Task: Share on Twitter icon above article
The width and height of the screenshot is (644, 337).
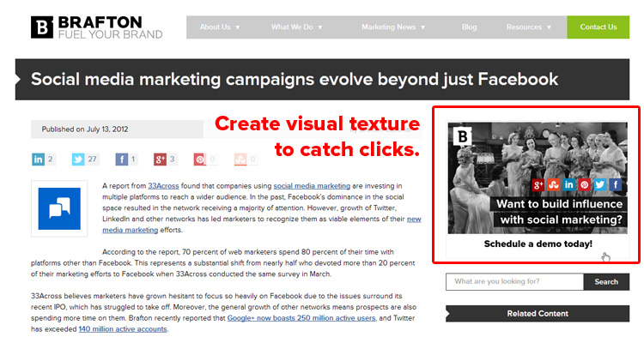Action: pos(78,159)
